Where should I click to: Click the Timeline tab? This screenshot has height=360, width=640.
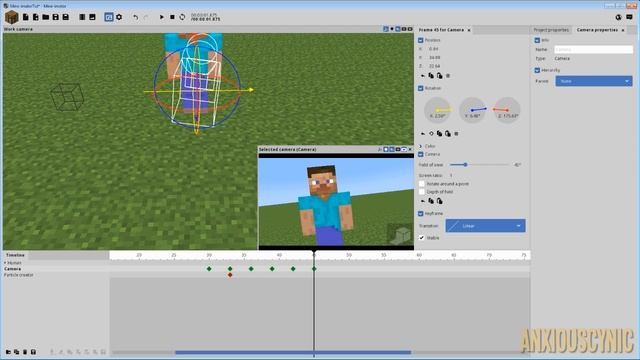pyautogui.click(x=16, y=255)
